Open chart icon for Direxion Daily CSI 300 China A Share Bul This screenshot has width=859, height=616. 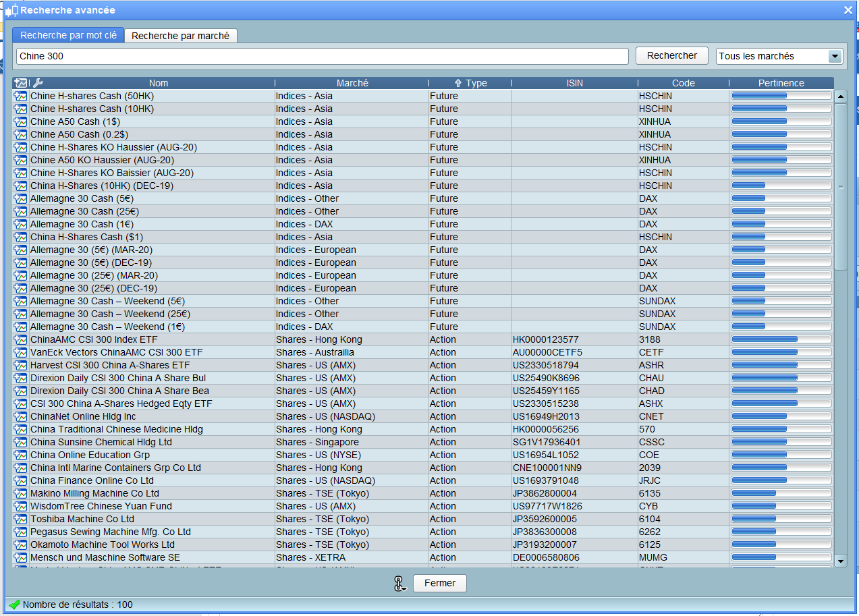tap(20, 378)
